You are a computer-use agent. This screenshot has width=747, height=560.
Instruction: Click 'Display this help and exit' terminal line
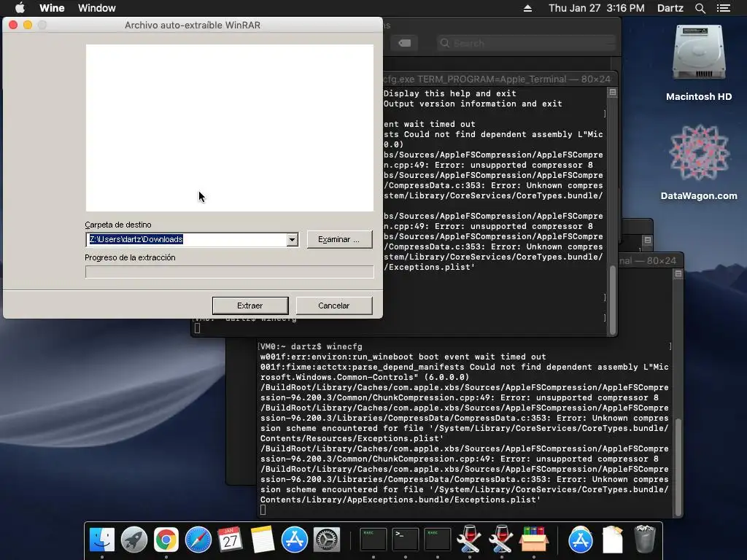click(x=449, y=93)
